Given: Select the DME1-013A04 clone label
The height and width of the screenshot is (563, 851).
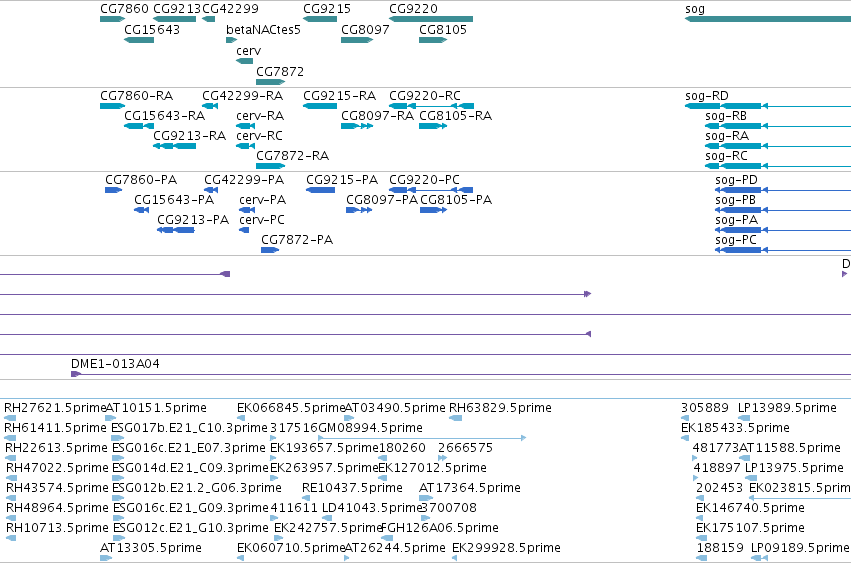Looking at the screenshot, I should click(116, 364).
